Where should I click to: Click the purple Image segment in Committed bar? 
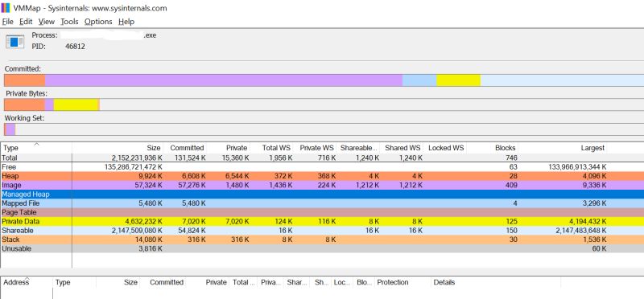pyautogui.click(x=224, y=80)
